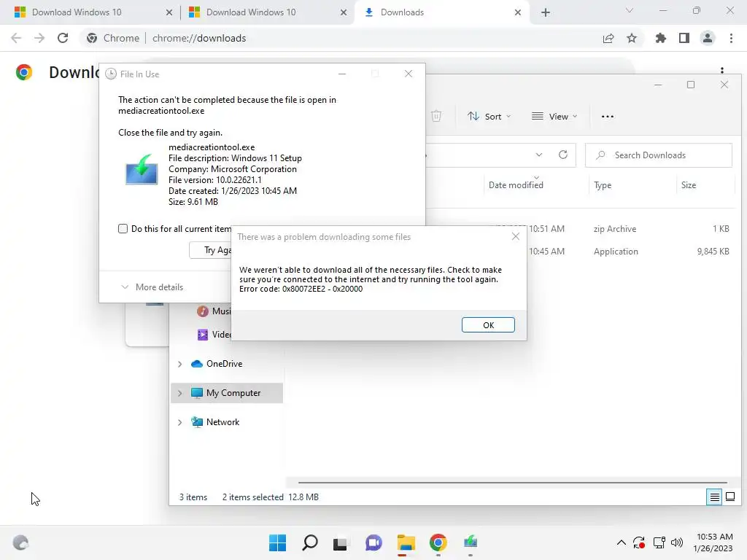Show hidden system tray icons
747x560 pixels.
pos(622,542)
